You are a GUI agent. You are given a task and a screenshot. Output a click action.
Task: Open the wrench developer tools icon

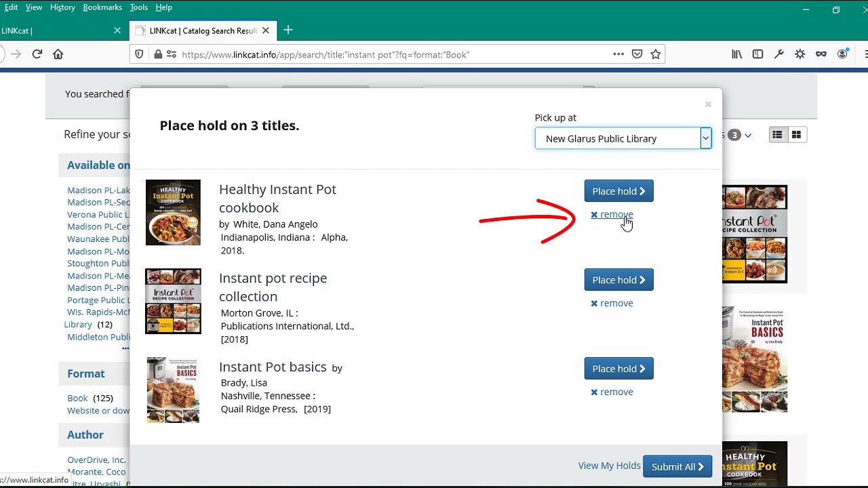pos(779,54)
